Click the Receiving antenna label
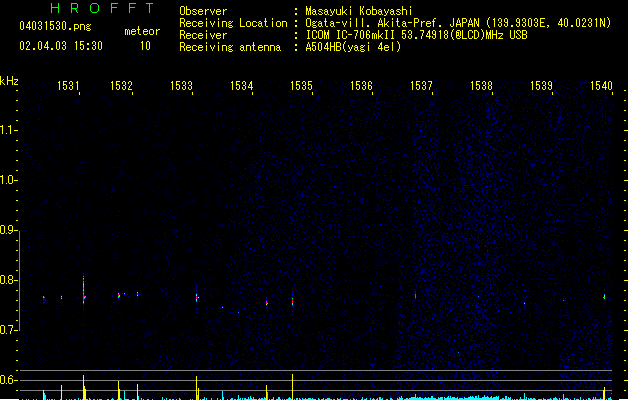 [230, 47]
